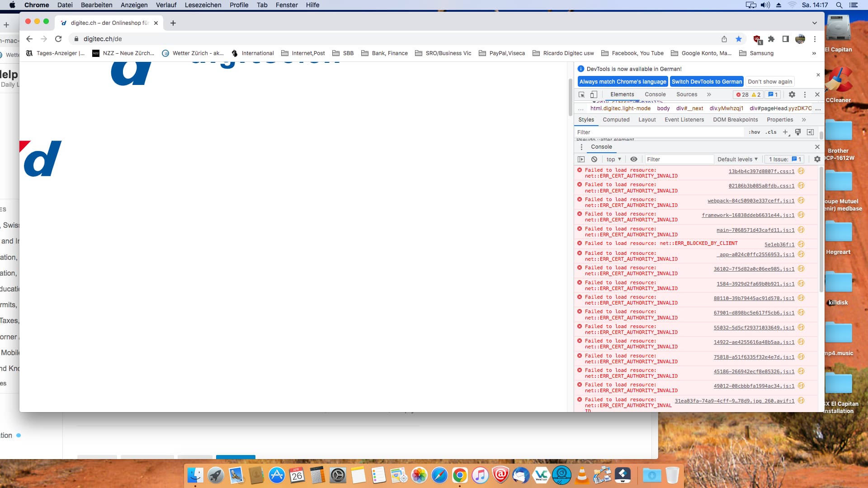Open the errors and warnings counter
Screen dimensions: 868x488
pos(748,94)
